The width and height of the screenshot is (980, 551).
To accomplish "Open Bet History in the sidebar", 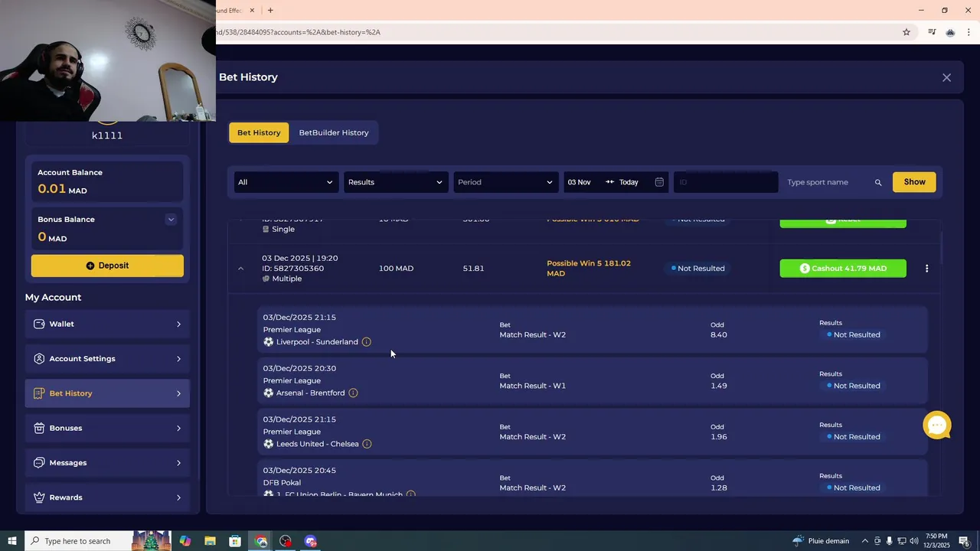I will tap(107, 393).
